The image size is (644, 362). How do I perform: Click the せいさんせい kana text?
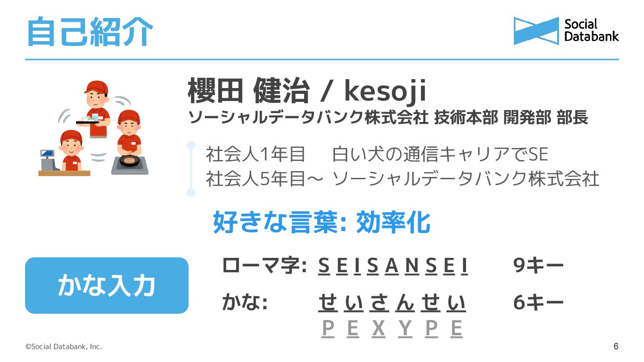point(392,303)
